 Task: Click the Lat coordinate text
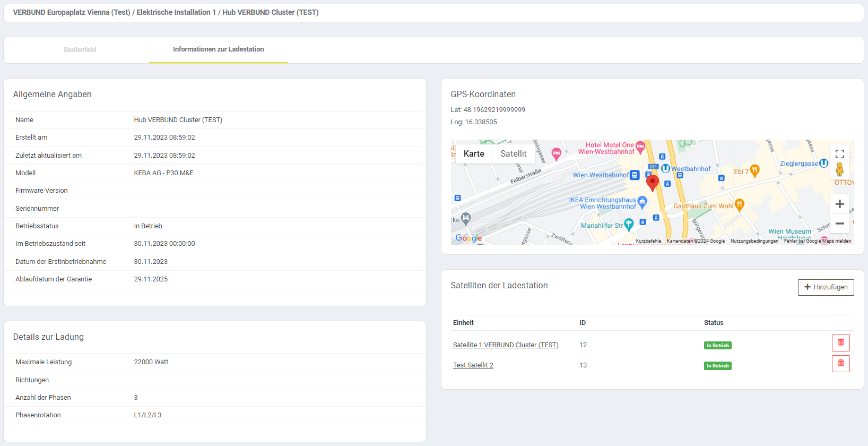click(x=488, y=110)
